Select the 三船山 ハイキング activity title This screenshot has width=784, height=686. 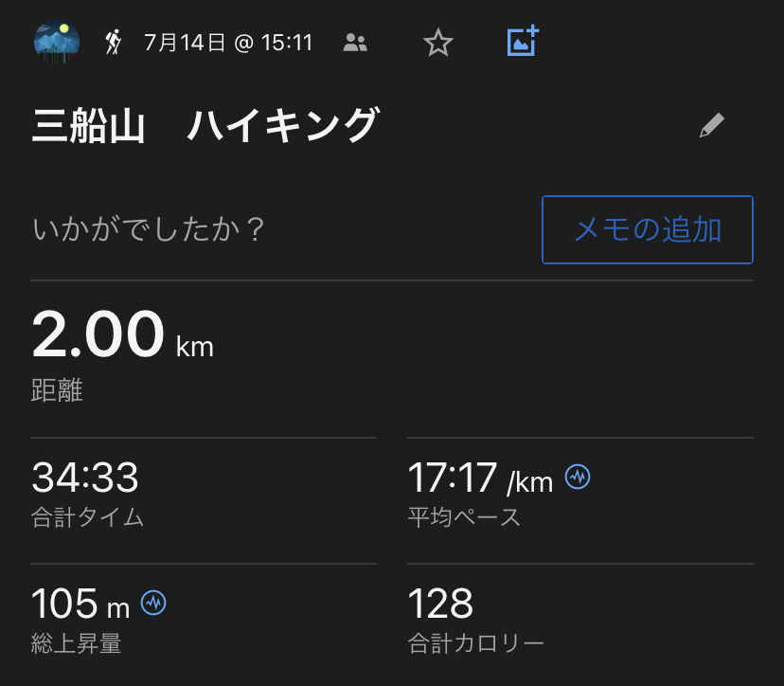point(205,126)
